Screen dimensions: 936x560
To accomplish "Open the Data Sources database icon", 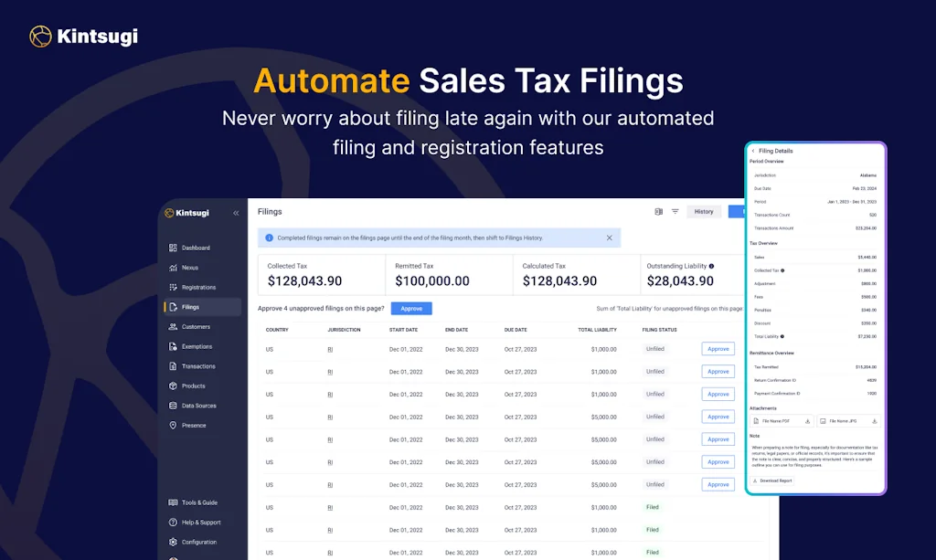I will (x=173, y=406).
